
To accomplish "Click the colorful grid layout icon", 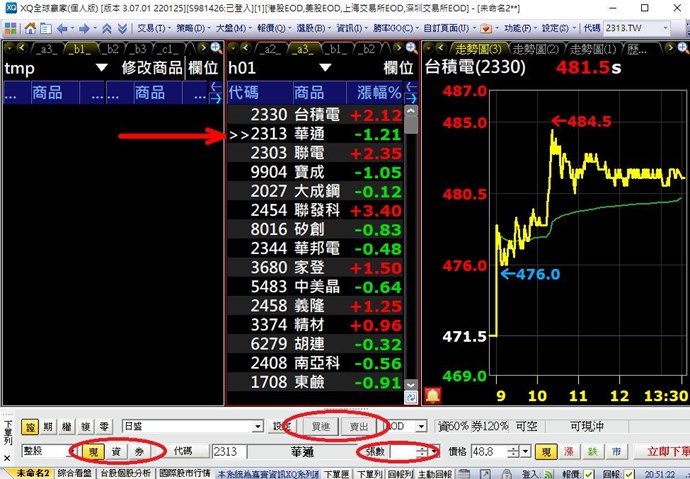I will pos(10,29).
